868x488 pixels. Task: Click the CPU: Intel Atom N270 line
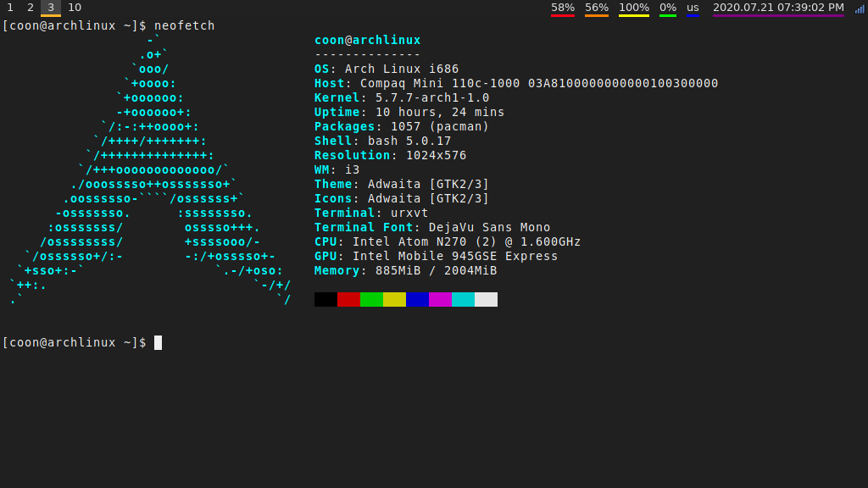pos(448,241)
